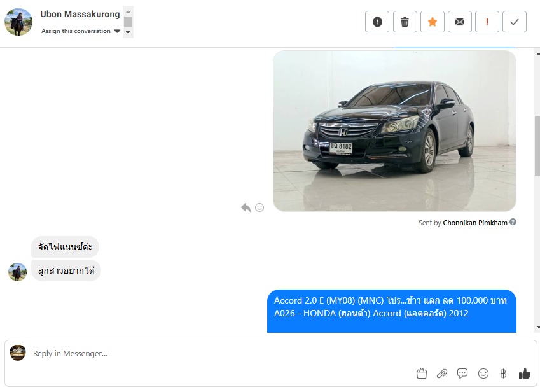Reply to car photo with arrow icon

(x=246, y=207)
